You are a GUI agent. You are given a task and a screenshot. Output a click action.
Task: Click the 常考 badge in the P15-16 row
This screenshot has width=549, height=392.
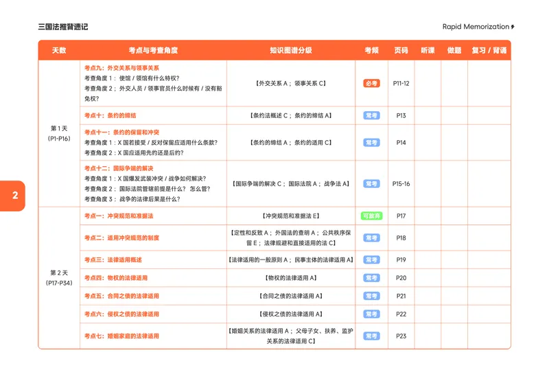(371, 184)
